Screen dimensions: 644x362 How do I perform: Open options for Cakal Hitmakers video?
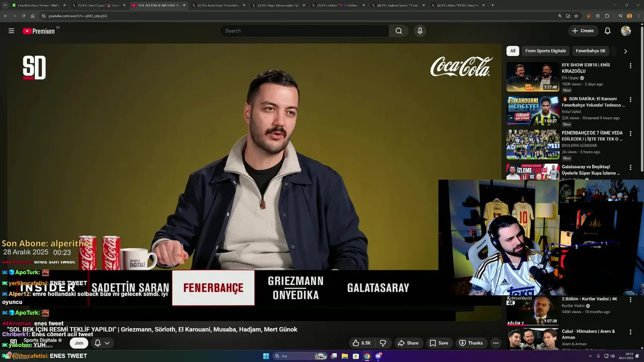pyautogui.click(x=630, y=332)
